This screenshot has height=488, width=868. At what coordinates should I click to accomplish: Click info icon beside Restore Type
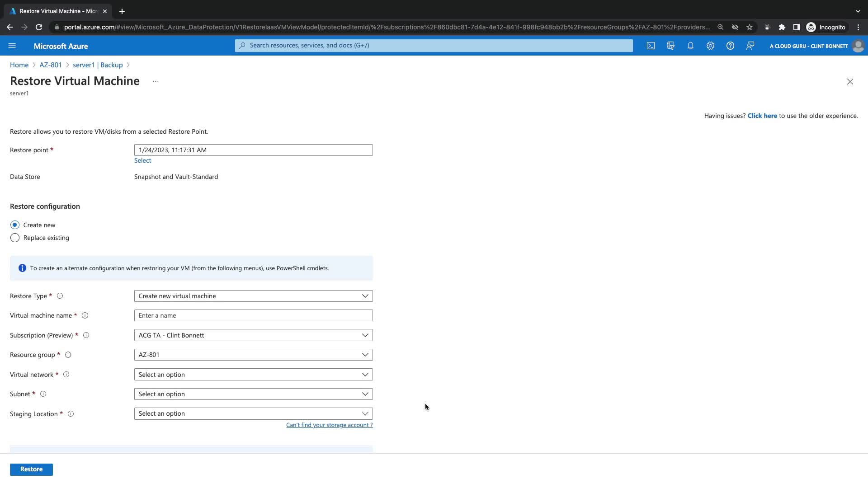pyautogui.click(x=60, y=296)
